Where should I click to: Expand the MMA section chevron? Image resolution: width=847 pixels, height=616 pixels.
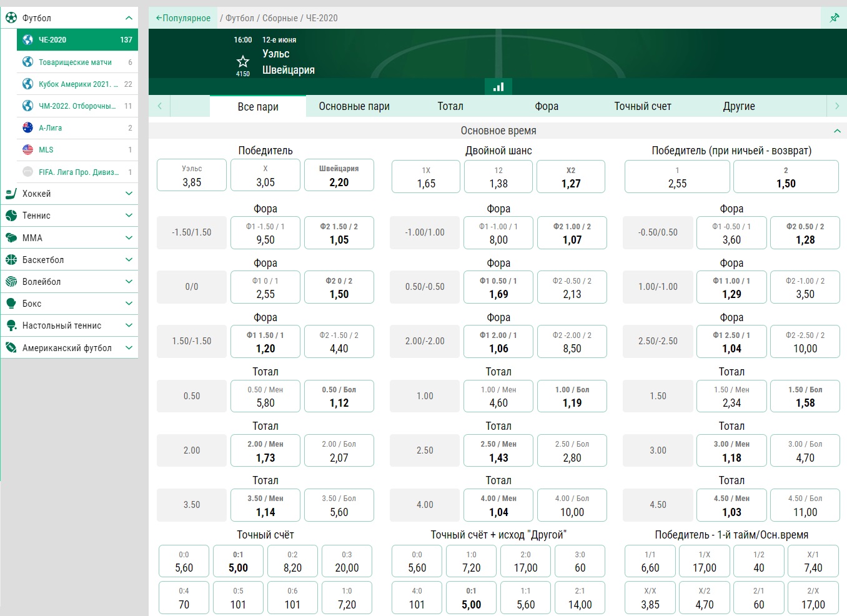click(x=129, y=237)
